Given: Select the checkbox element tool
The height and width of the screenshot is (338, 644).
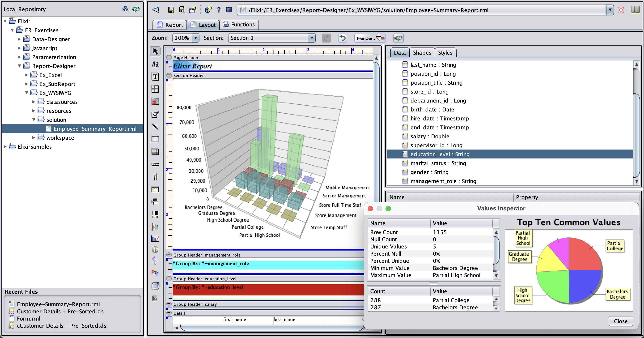Looking at the screenshot, I should (155, 114).
